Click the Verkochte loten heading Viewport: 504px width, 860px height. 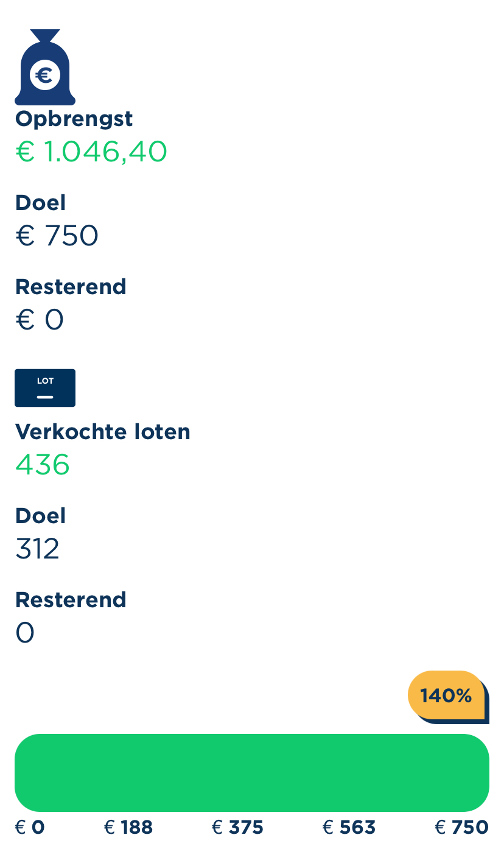coord(103,432)
